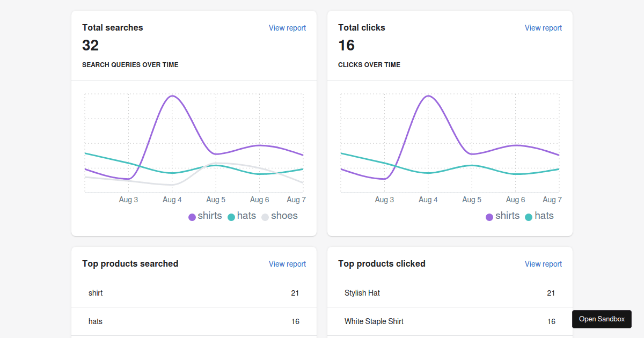This screenshot has height=338, width=644.
Task: Click the gray shoes legend dot
Action: pos(265,216)
